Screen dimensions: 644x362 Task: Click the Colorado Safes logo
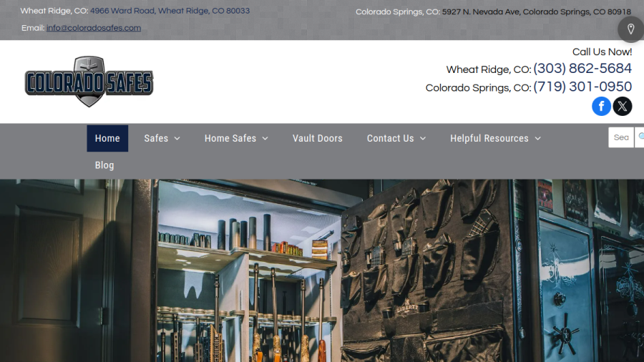[x=89, y=82]
